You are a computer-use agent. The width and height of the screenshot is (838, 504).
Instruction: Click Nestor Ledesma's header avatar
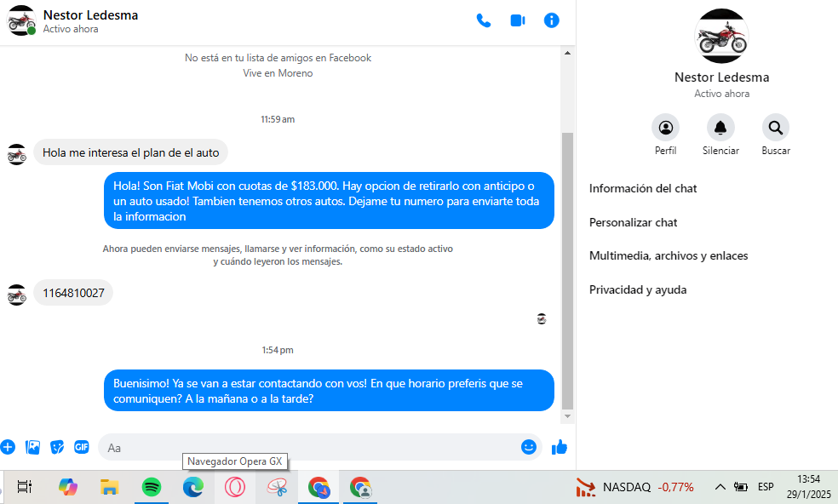(x=21, y=20)
